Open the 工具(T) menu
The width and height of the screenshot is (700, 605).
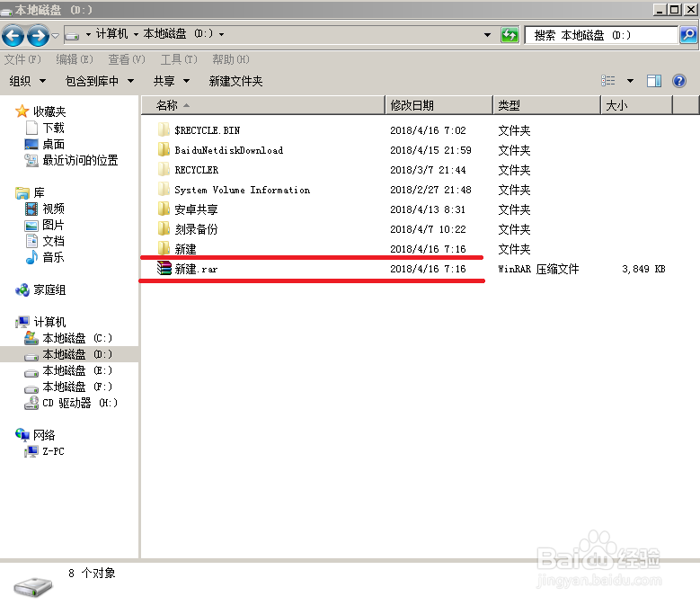(x=179, y=59)
